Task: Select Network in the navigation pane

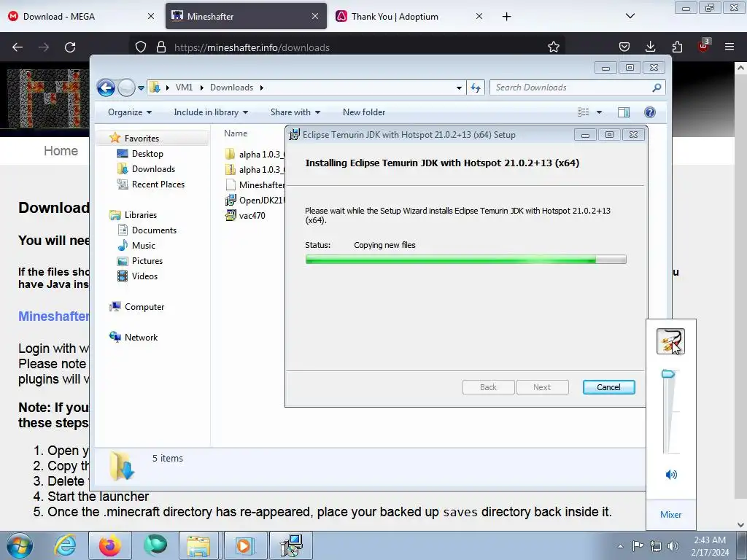Action: pyautogui.click(x=141, y=338)
